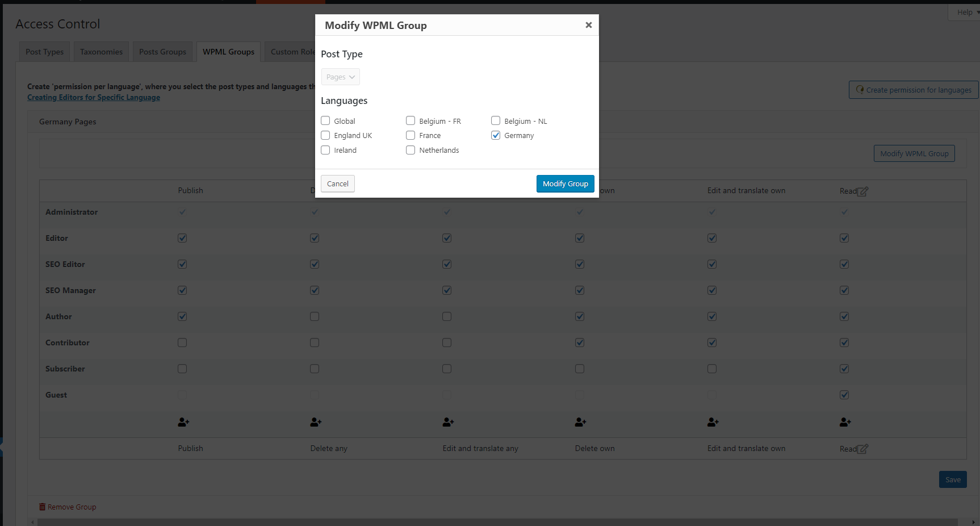Click add-user icon under Delete own column
The image size is (980, 526).
tap(580, 422)
